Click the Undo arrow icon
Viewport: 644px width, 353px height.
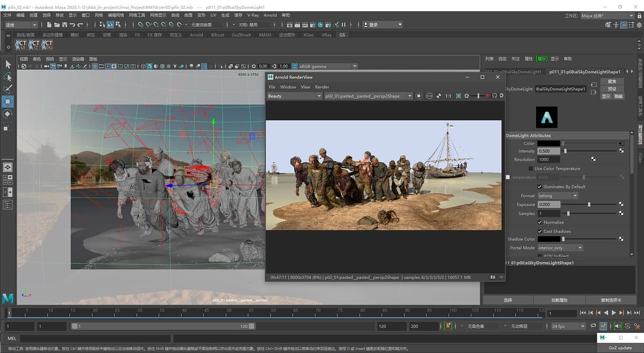[x=72, y=25]
